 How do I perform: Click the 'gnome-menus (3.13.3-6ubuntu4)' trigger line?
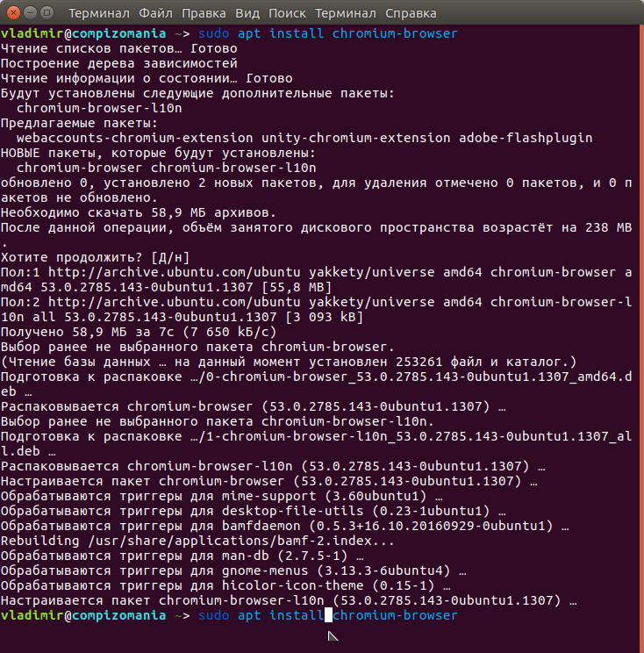(233, 570)
